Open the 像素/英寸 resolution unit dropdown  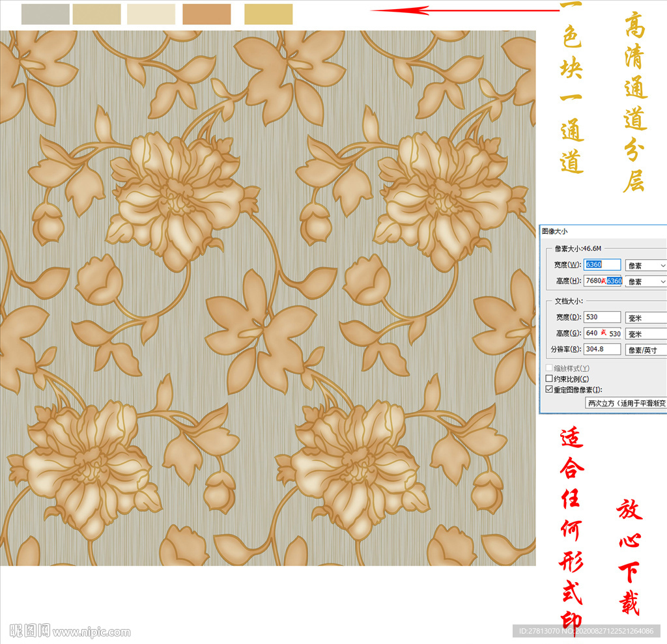pos(646,350)
